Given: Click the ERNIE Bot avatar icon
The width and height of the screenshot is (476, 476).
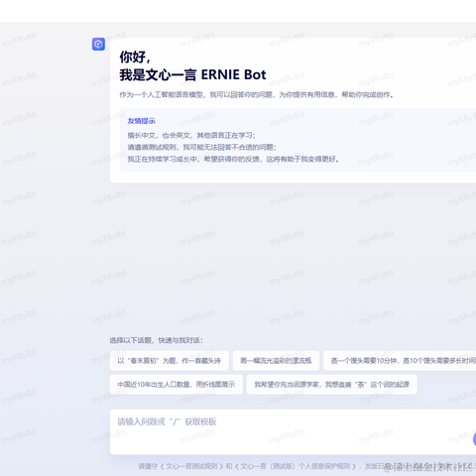Looking at the screenshot, I should 98,44.
